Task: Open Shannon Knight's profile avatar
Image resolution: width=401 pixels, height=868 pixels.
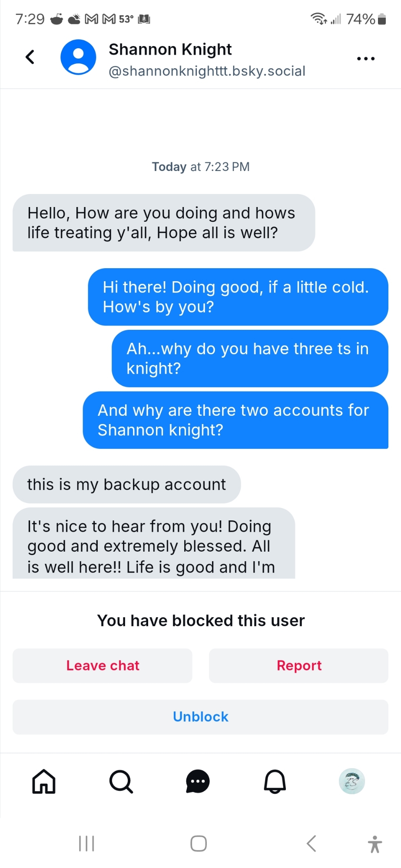Action: pos(78,57)
